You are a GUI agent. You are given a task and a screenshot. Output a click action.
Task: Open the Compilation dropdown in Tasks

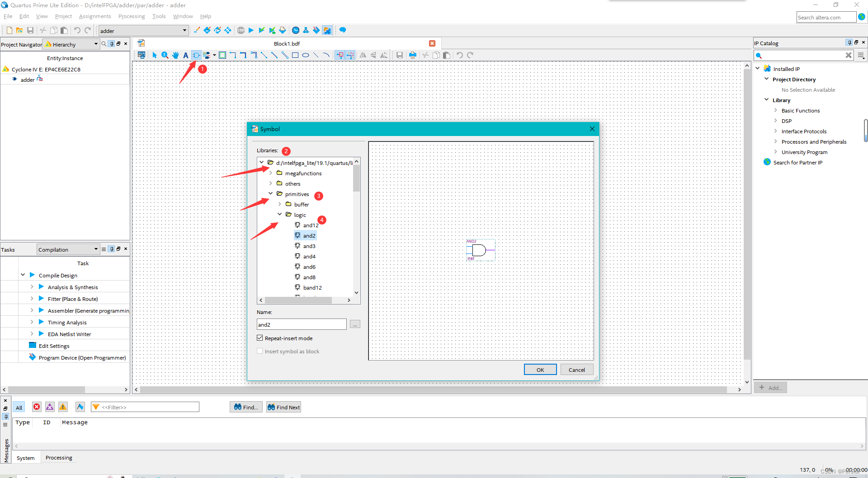(96, 249)
